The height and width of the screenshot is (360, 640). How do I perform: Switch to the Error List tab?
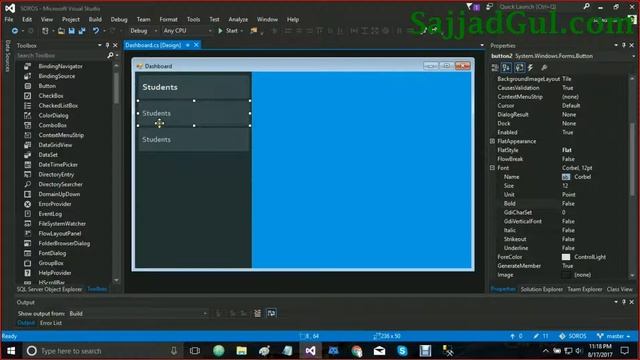tap(51, 323)
